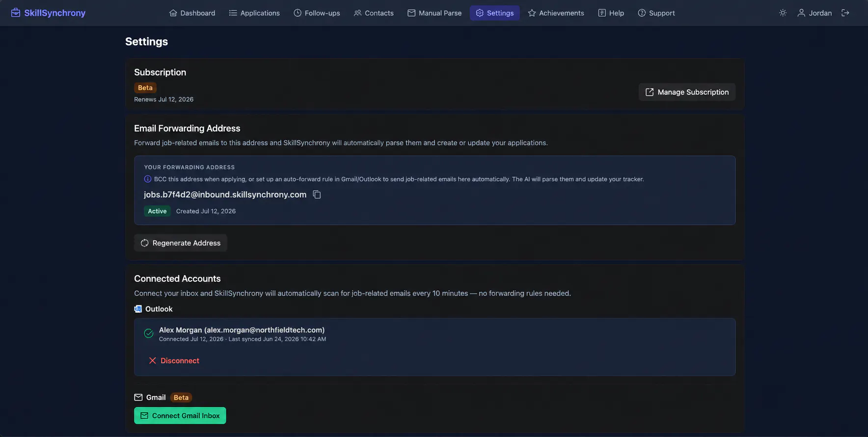Select the Settings nav tab
This screenshot has height=437, width=868.
(494, 13)
